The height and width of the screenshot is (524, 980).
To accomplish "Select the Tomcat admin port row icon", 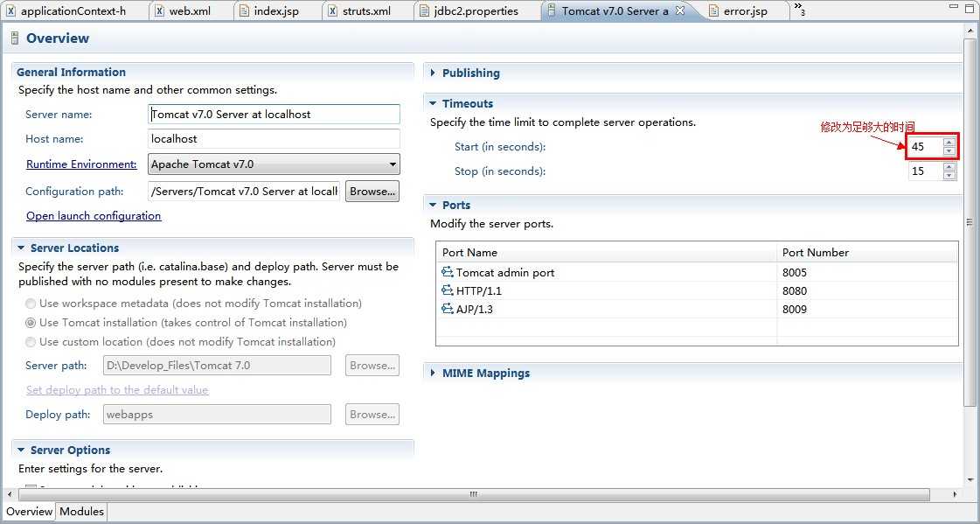I will 447,272.
